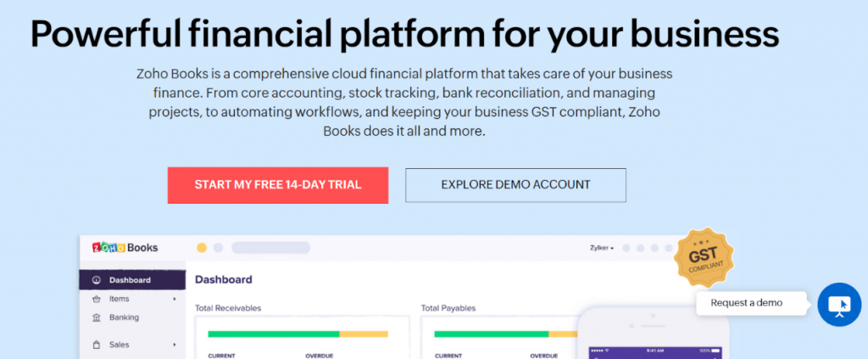
Task: Click the Items basket icon
Action: coord(97,299)
